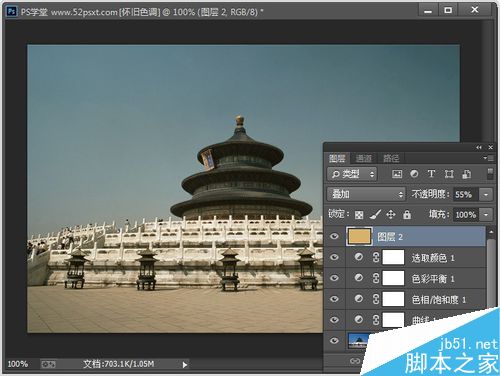
Task: Click the lock all padlock icon
Action: tap(407, 214)
